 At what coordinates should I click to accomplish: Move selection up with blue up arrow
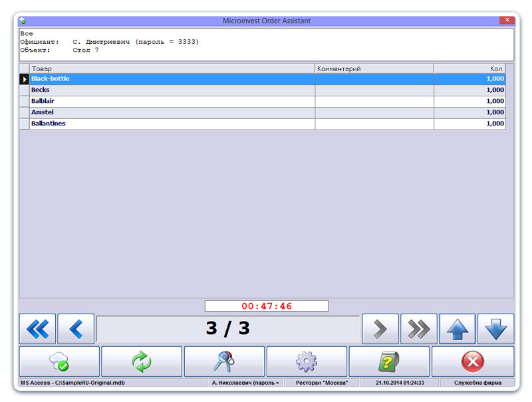458,329
